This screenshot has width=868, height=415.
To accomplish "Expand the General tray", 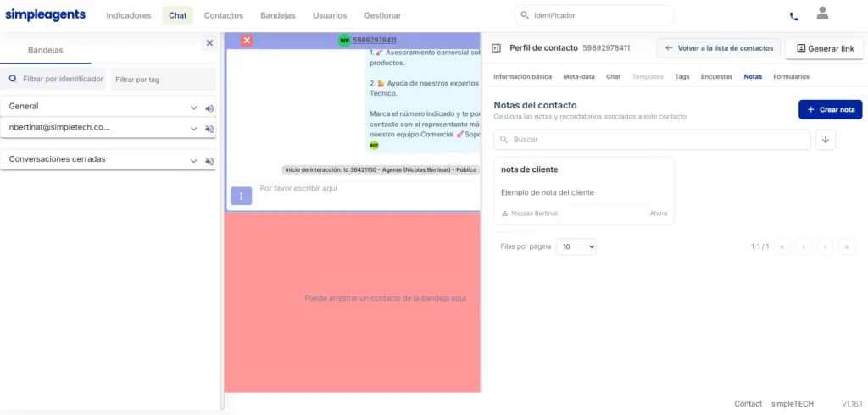I will (194, 108).
